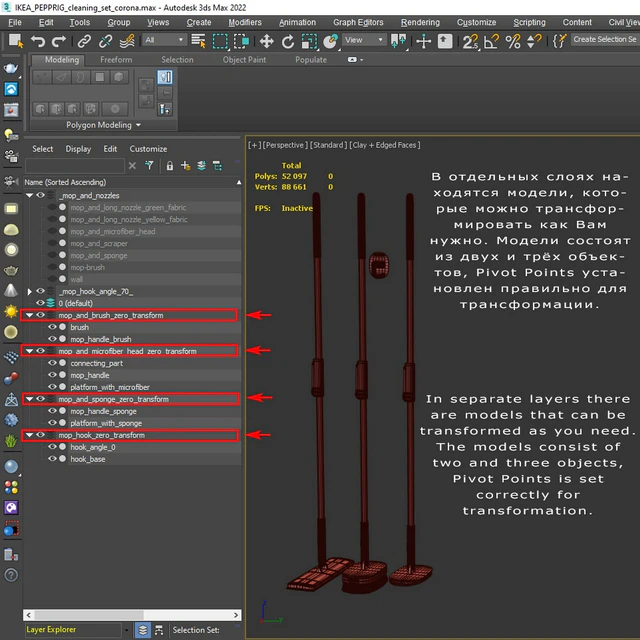The width and height of the screenshot is (640, 640).
Task: Toggle visibility of 0 (default) layer
Action: 40,303
